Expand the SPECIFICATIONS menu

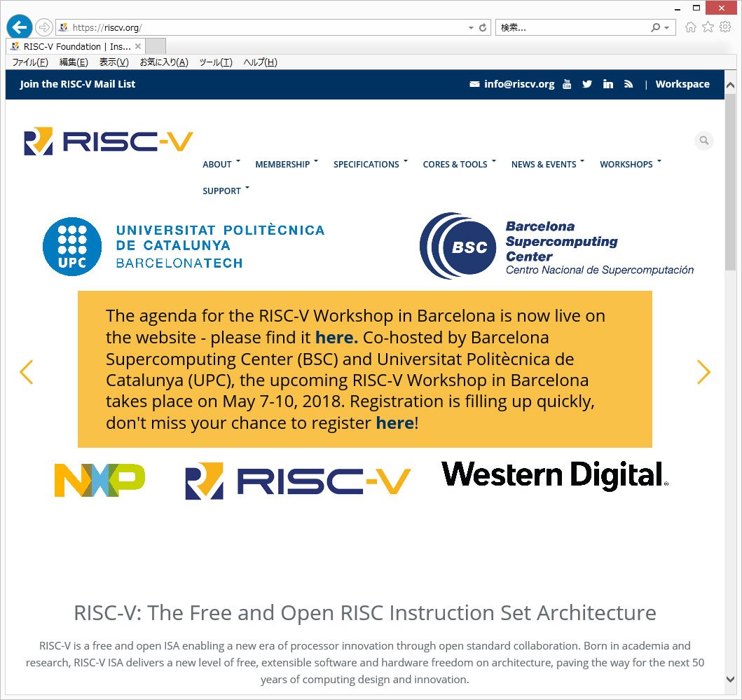click(371, 164)
